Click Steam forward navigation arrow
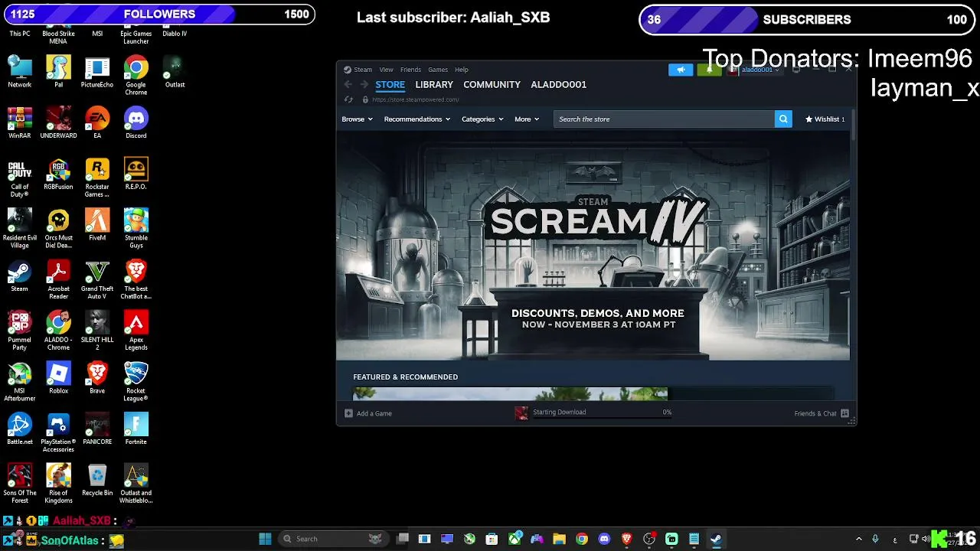This screenshot has height=551, width=980. tap(364, 85)
